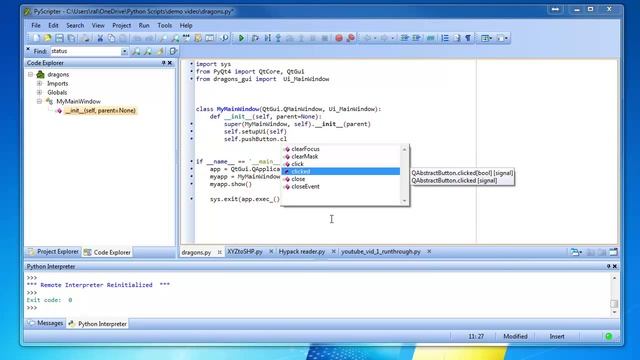The image size is (640, 360).
Task: Toggle special characters paragraph mark icon
Action: coord(468,38)
